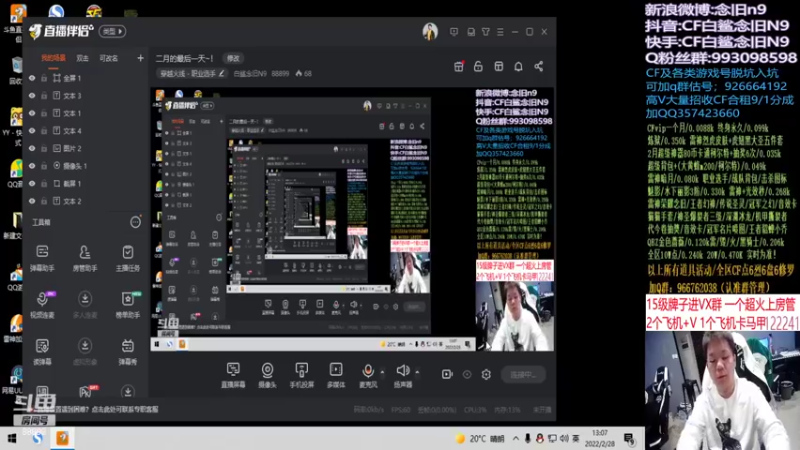Expand the microphone options arrow
The width and height of the screenshot is (800, 450).
coord(382,372)
